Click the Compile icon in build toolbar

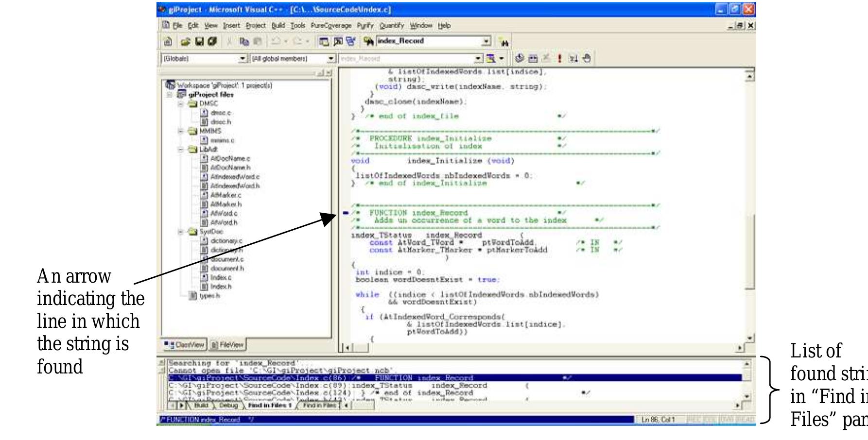click(520, 59)
